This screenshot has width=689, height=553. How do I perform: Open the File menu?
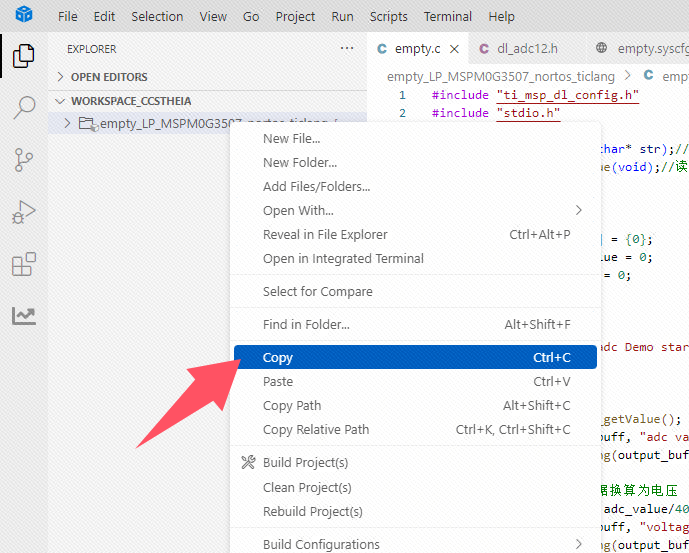tap(68, 16)
